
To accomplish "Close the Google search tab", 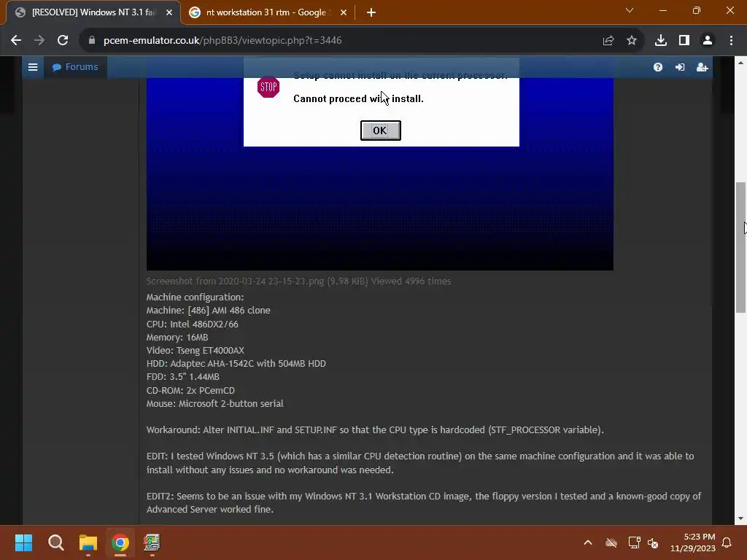I will point(344,12).
